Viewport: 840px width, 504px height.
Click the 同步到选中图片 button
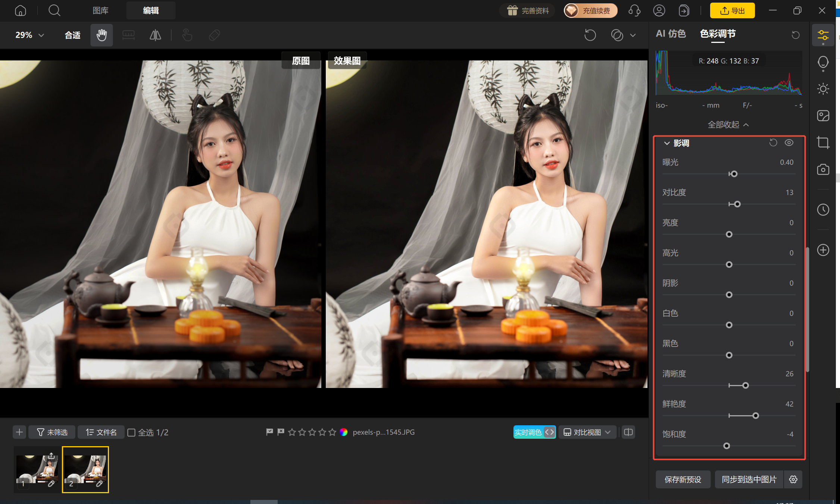point(749,479)
